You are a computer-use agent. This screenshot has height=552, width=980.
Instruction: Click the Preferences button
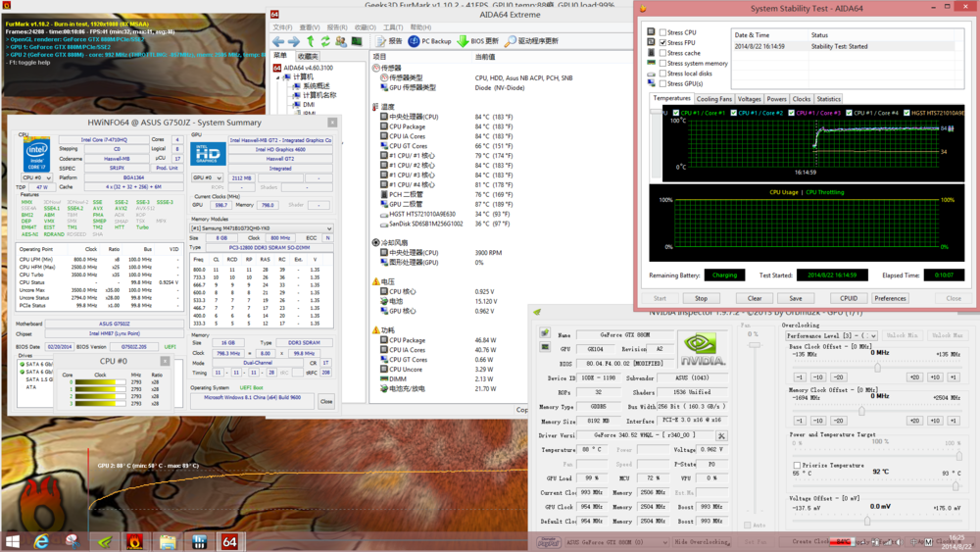tap(890, 298)
